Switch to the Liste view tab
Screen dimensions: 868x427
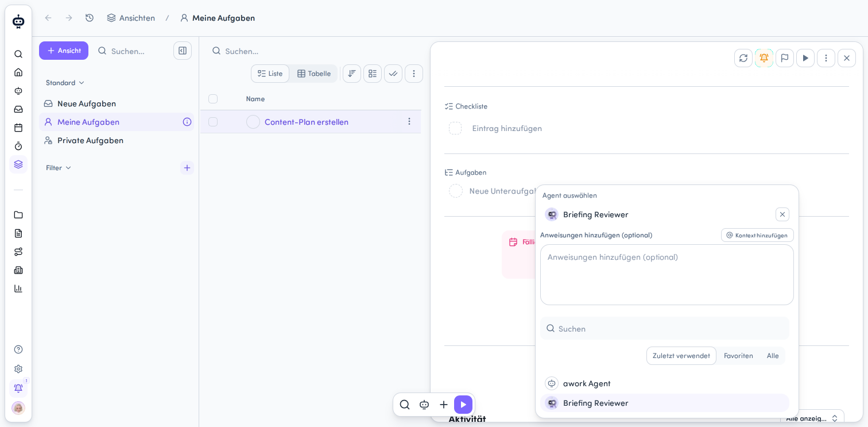click(270, 74)
